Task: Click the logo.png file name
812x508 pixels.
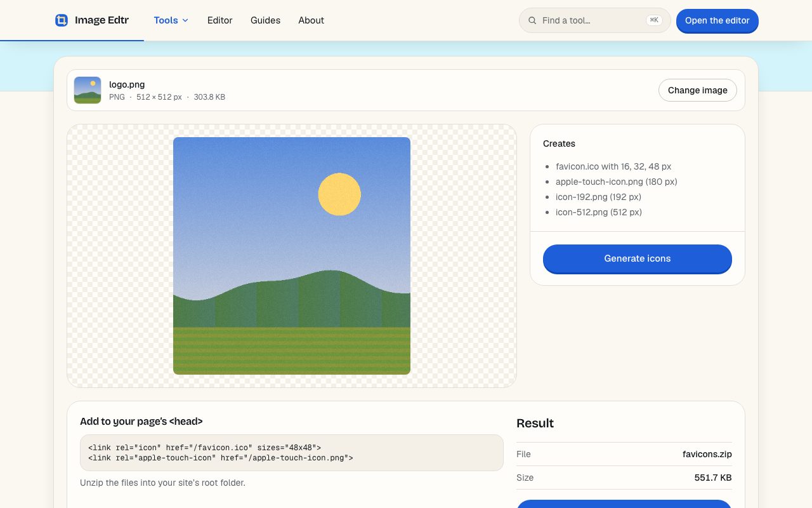Action: (127, 84)
